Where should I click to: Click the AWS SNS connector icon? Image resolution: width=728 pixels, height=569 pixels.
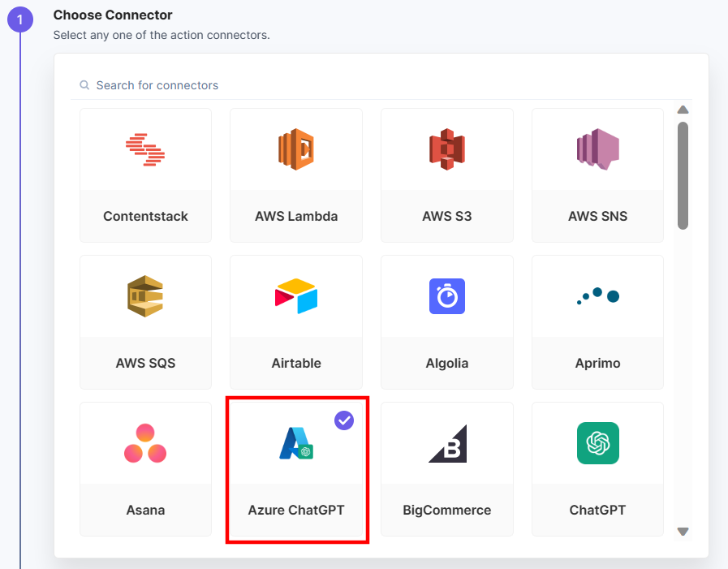pos(597,149)
